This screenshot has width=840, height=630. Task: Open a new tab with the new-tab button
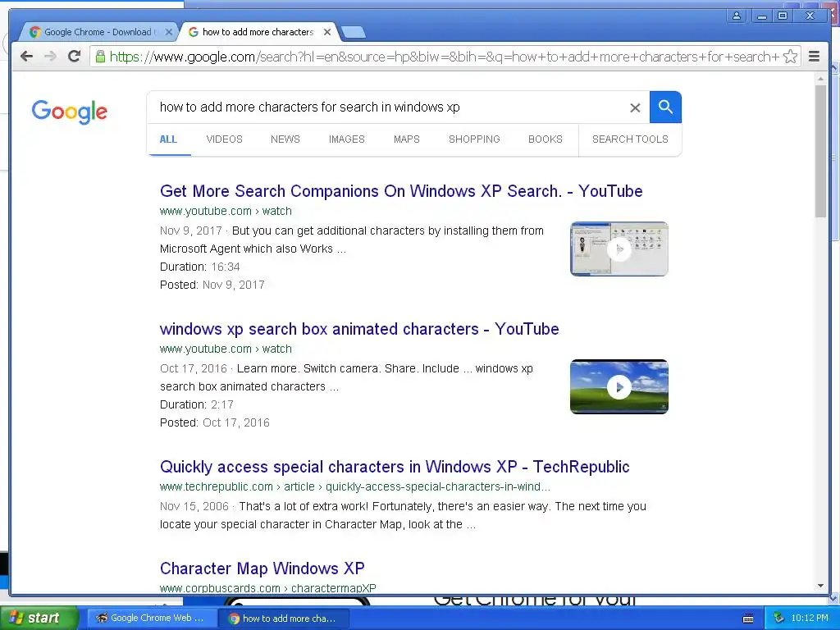pyautogui.click(x=354, y=33)
